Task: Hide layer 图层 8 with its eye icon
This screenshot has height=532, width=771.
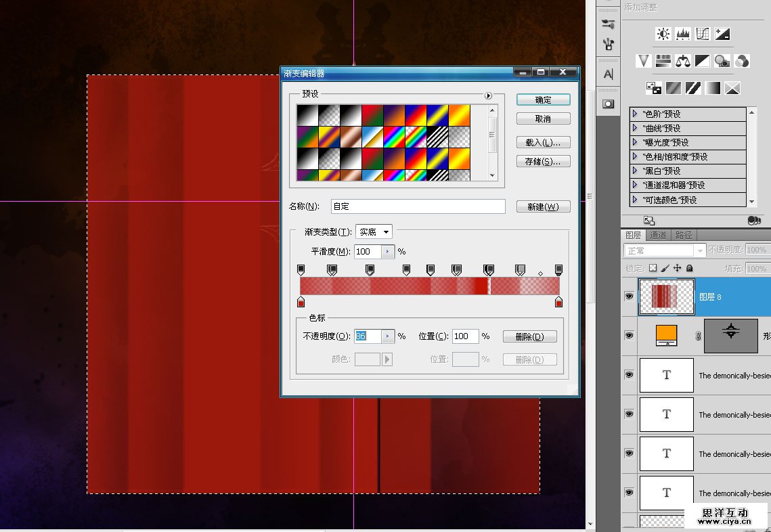Action: coord(630,296)
